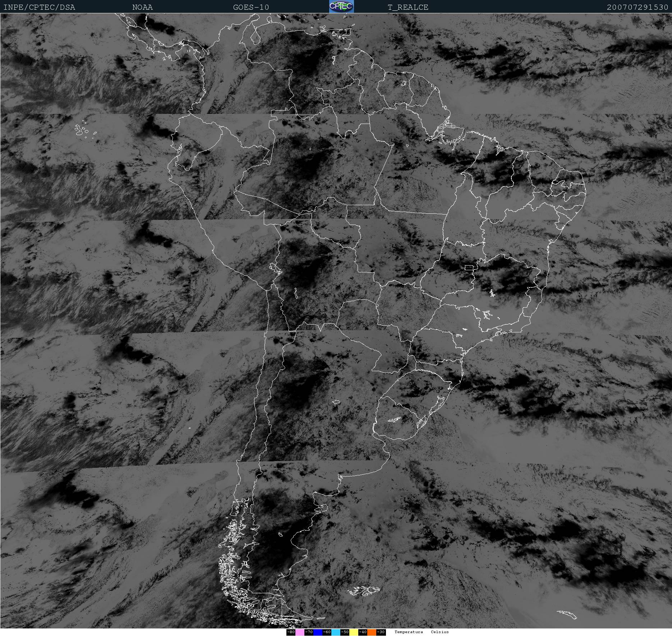Click the CPTEC logo in the header
Viewport: 672px width, 636px height.
341,6
